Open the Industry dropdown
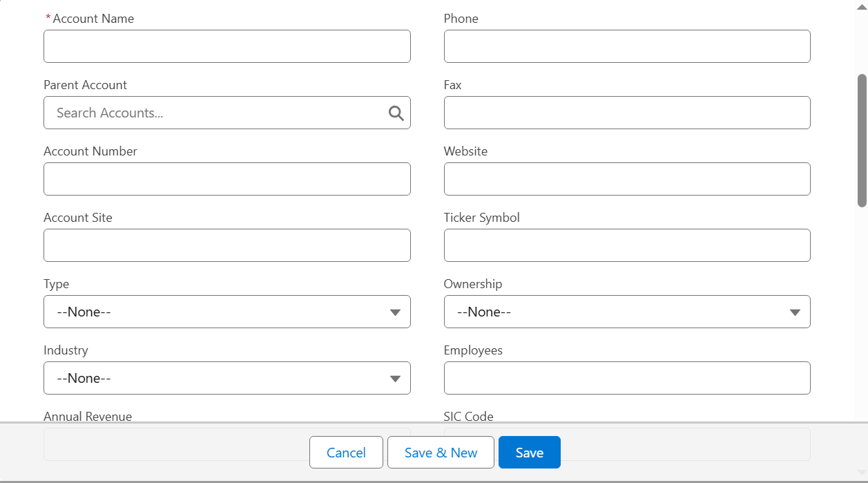Image resolution: width=868 pixels, height=483 pixels. pos(226,379)
